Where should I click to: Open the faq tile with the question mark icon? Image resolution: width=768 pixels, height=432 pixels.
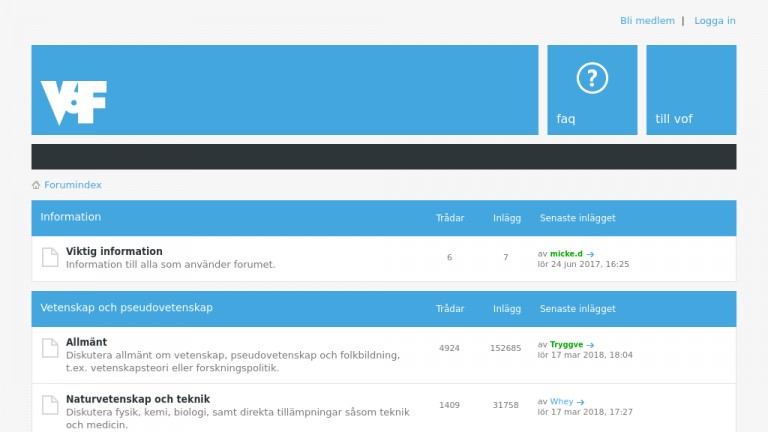tap(592, 90)
